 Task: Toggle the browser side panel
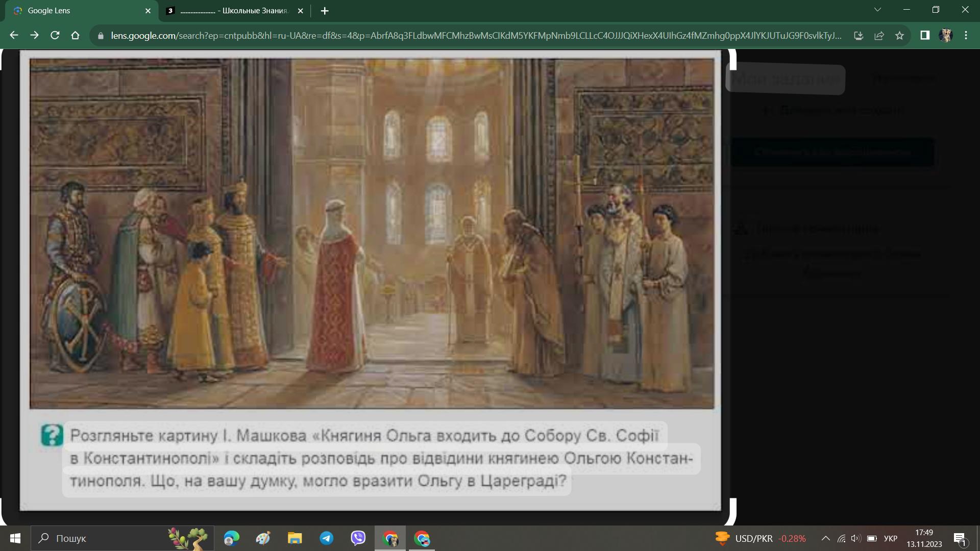925,35
